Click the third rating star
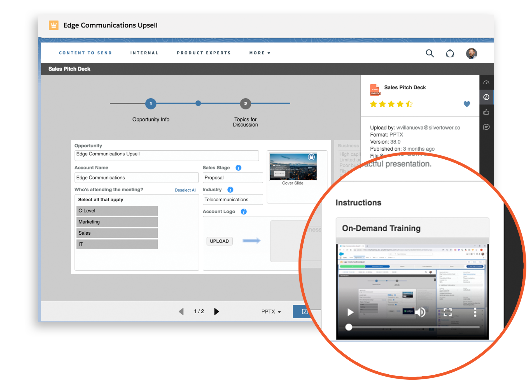Image resolution: width=532 pixels, height=392 pixels. (x=391, y=104)
